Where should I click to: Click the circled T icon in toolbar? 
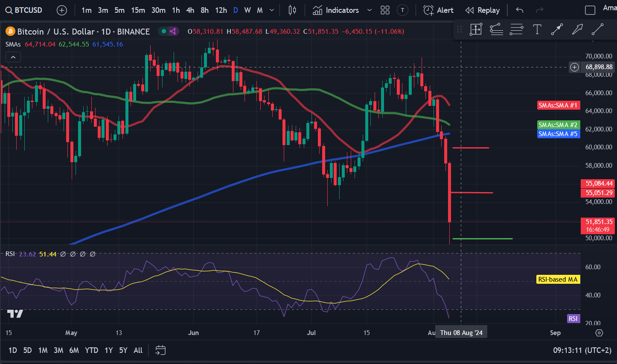point(402,10)
